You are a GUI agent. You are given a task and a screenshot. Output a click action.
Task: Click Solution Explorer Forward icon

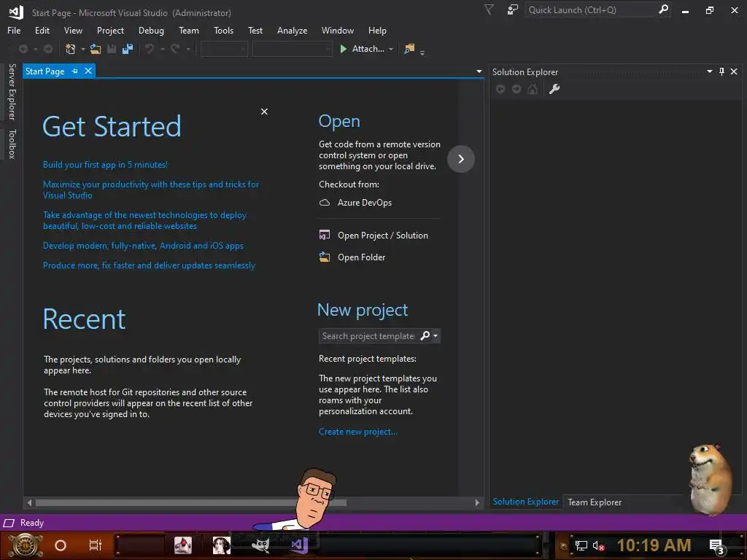tap(516, 89)
